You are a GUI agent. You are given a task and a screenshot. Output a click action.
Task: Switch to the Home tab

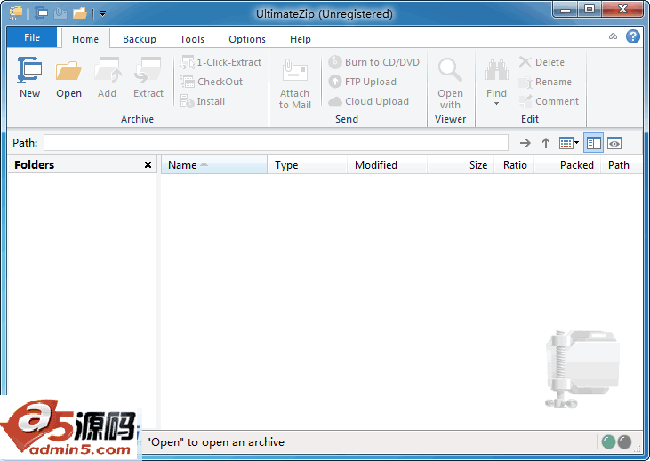(x=85, y=39)
